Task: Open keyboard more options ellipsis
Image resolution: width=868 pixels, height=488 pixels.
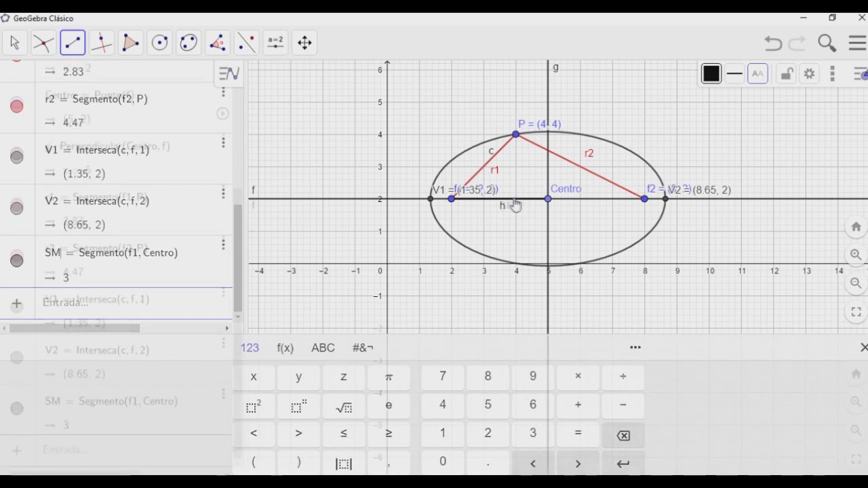Action: pos(635,347)
